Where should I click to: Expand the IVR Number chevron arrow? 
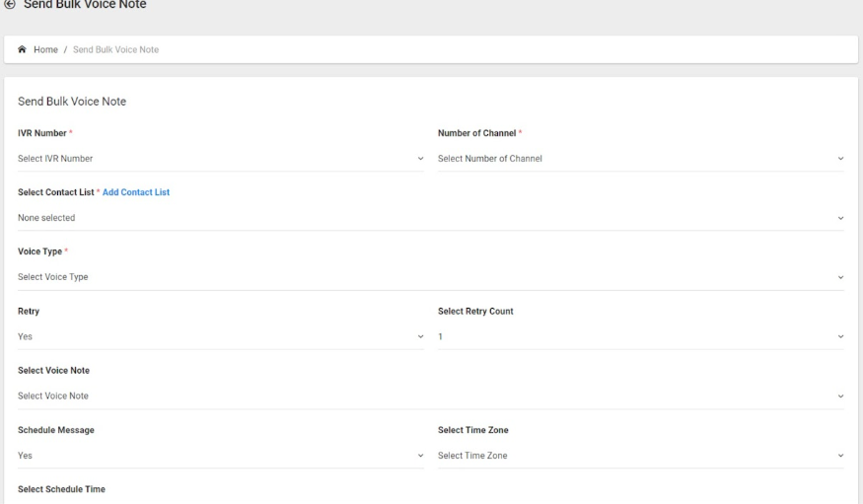click(420, 159)
